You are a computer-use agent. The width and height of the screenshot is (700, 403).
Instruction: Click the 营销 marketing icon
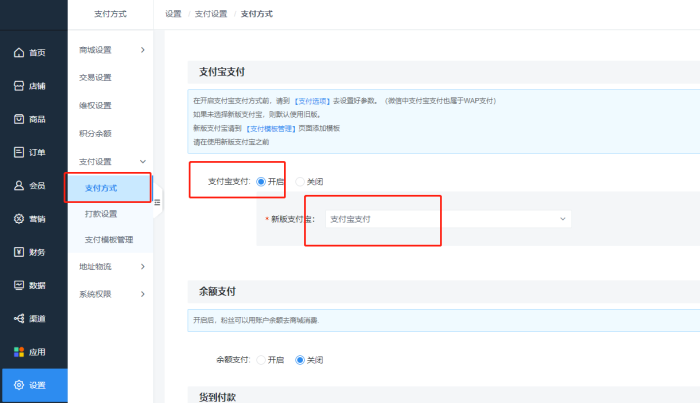19,219
